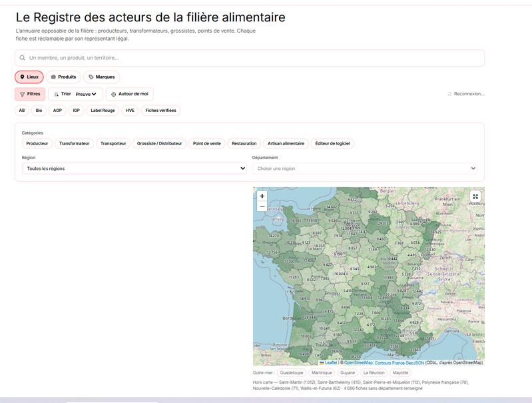
Task: Show Martinique overseas territory
Action: [x=322, y=373]
